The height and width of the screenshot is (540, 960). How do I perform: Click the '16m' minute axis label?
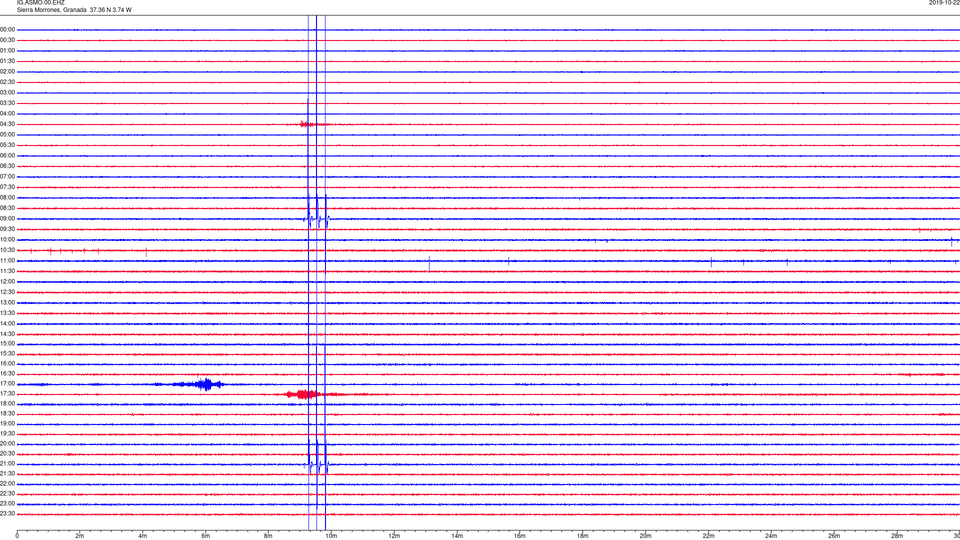(520, 536)
